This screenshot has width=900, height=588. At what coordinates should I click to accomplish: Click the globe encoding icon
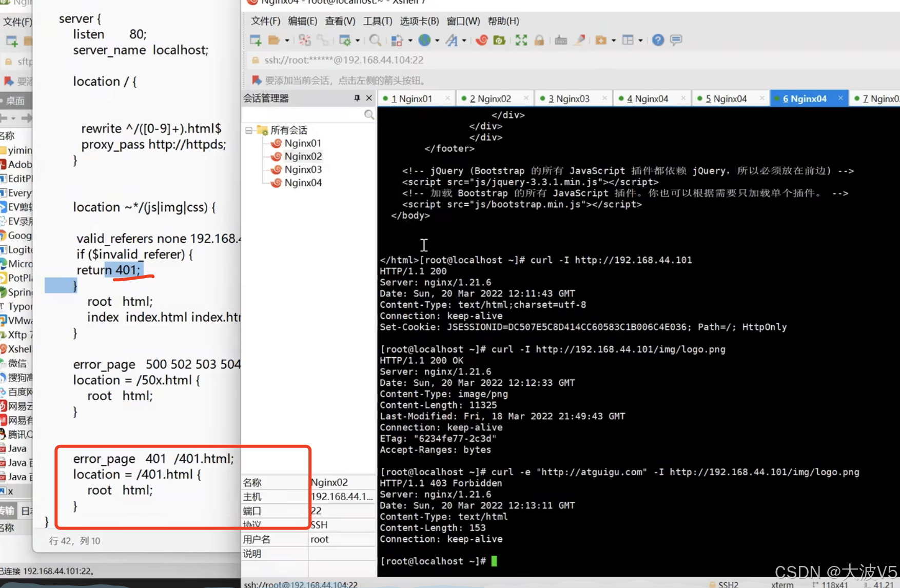coord(424,40)
